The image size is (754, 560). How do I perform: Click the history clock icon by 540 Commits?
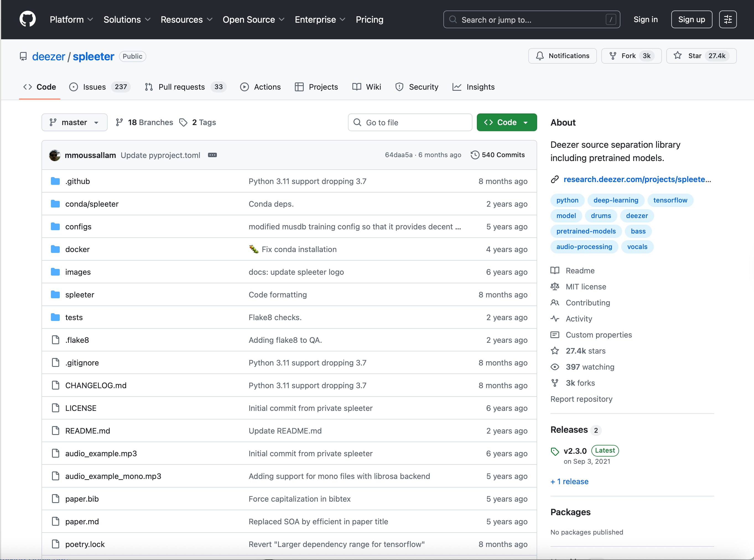click(475, 155)
